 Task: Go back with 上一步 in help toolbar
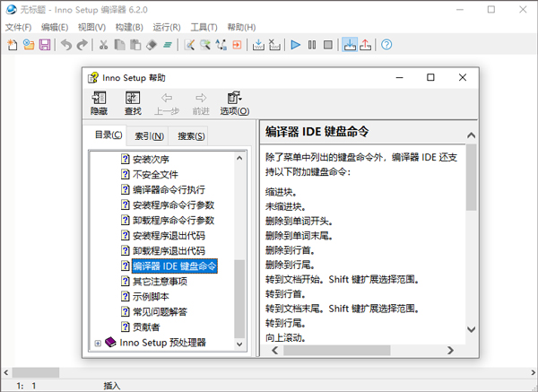(x=167, y=103)
